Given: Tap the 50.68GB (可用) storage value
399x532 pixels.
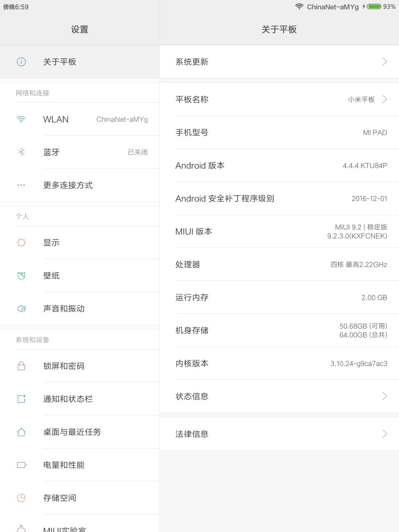Looking at the screenshot, I should pos(364,326).
